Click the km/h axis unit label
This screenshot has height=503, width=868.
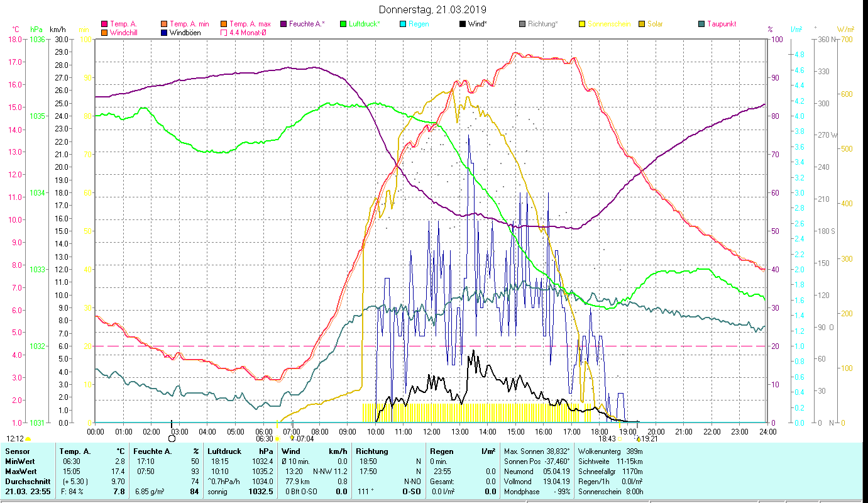coord(57,30)
